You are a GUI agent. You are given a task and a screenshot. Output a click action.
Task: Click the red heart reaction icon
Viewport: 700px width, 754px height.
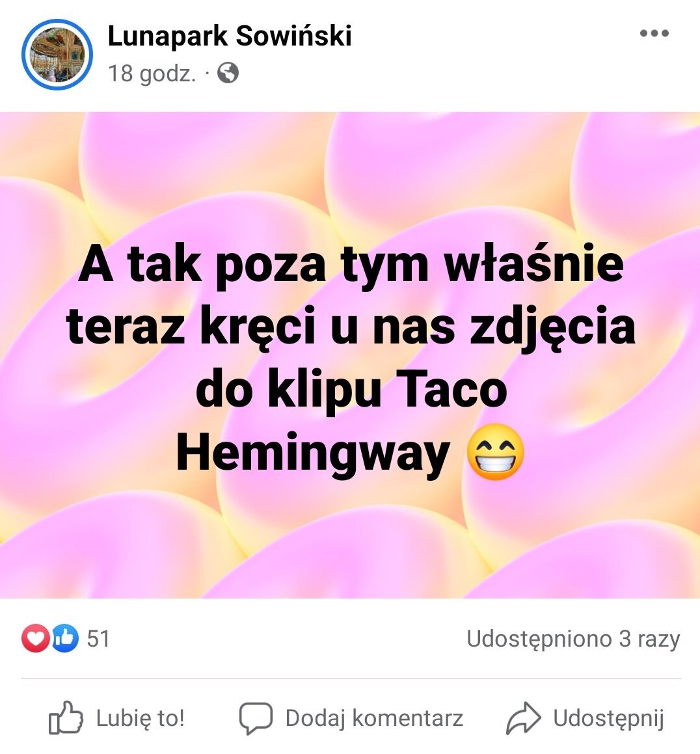(35, 638)
